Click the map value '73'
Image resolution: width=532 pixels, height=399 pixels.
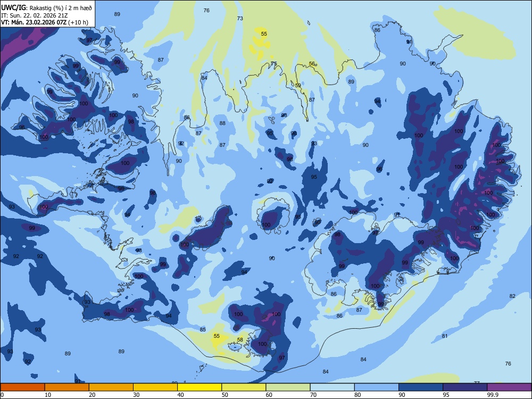240,18
